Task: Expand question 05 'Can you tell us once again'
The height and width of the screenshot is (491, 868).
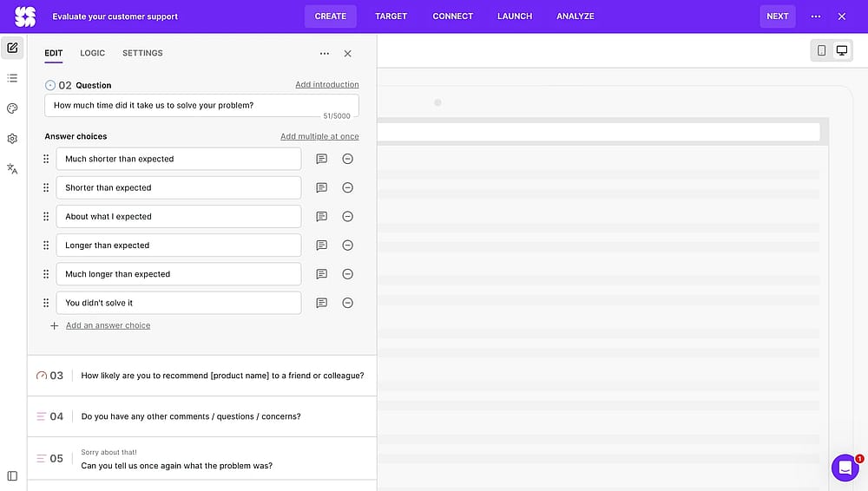Action: [x=202, y=458]
